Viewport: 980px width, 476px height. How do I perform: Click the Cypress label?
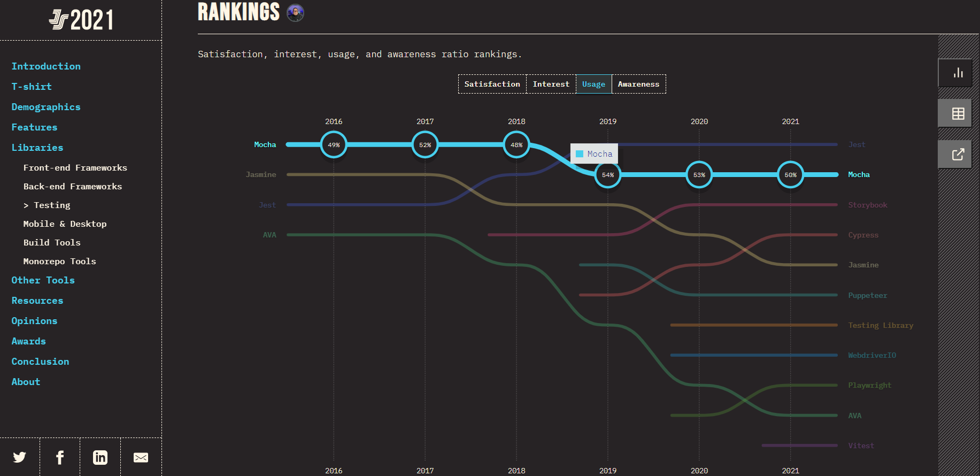click(863, 235)
